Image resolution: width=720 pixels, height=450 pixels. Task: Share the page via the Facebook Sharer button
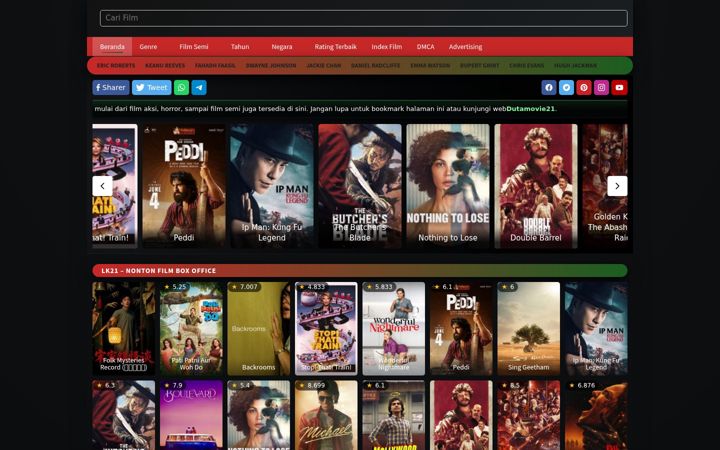pos(111,87)
